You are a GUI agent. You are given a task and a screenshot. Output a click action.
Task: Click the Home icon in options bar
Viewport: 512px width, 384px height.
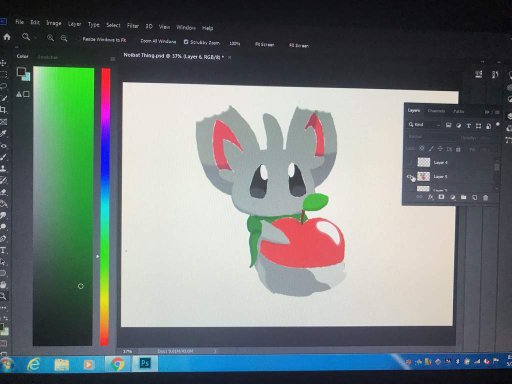tap(7, 37)
